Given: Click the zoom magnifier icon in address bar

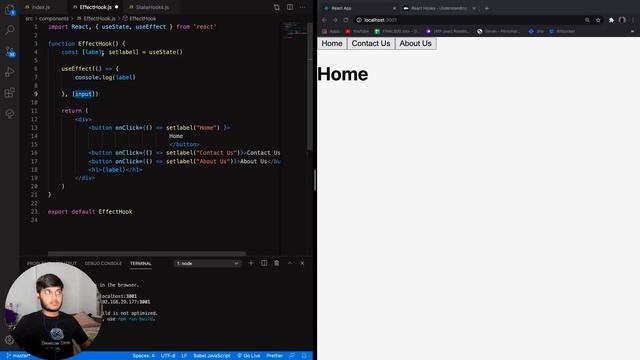Looking at the screenshot, I should tap(587, 20).
